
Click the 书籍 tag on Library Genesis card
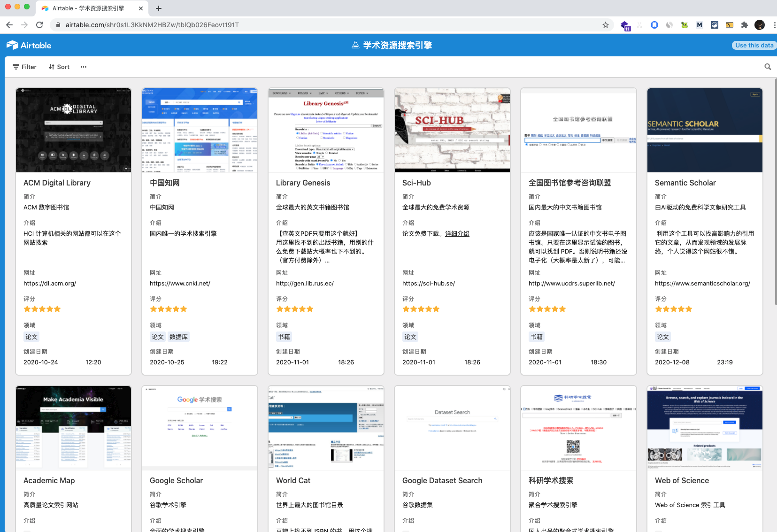(x=284, y=337)
